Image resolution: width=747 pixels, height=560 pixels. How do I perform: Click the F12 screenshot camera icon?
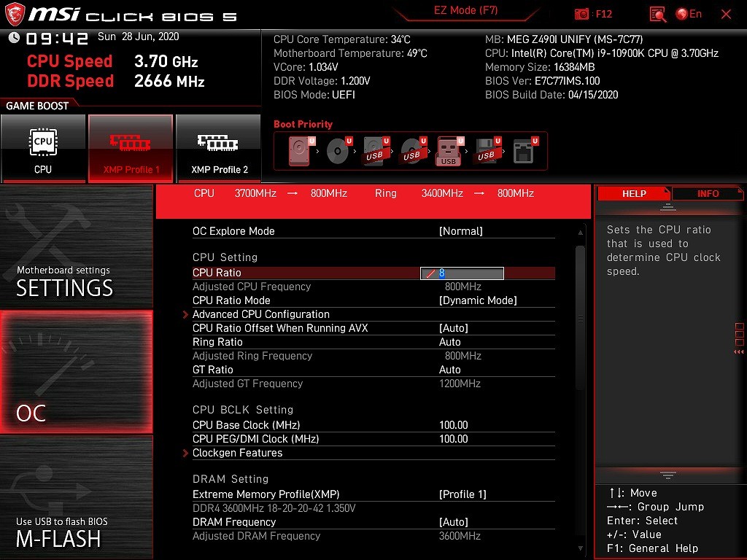point(582,14)
